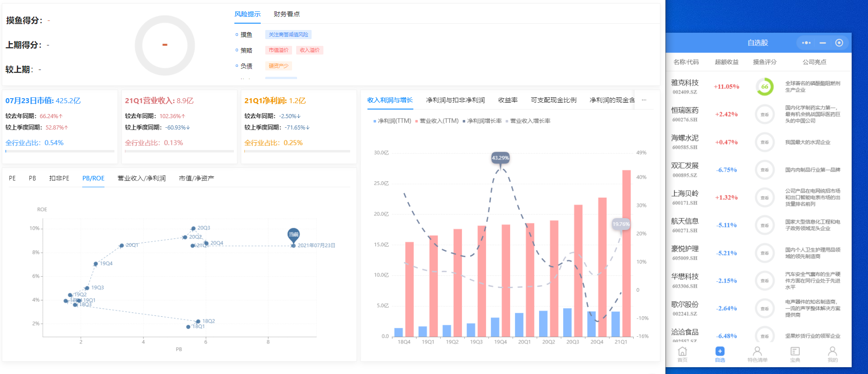Click 查看 score circle for 航天信息
Screen dimensions: 868x374
pos(765,225)
